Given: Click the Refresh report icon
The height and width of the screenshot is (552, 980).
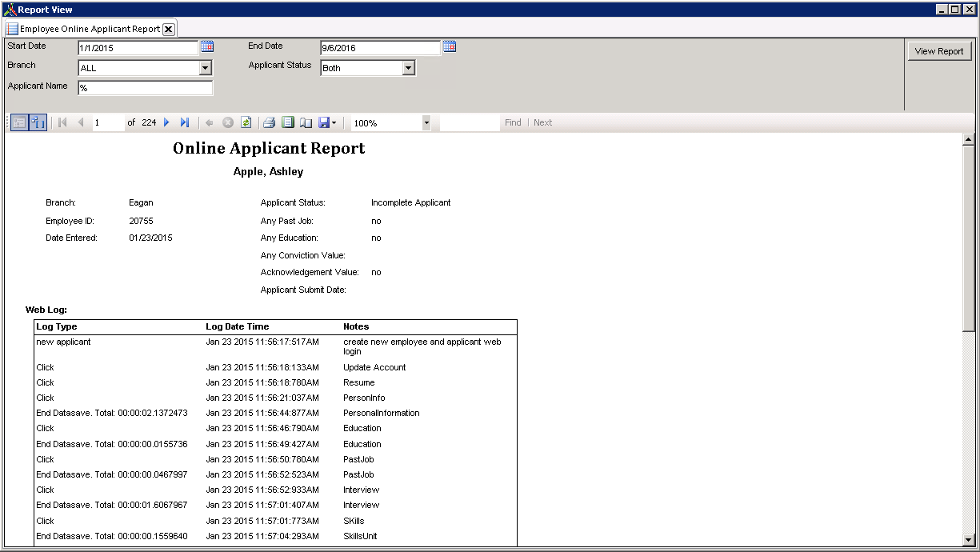Looking at the screenshot, I should [246, 122].
